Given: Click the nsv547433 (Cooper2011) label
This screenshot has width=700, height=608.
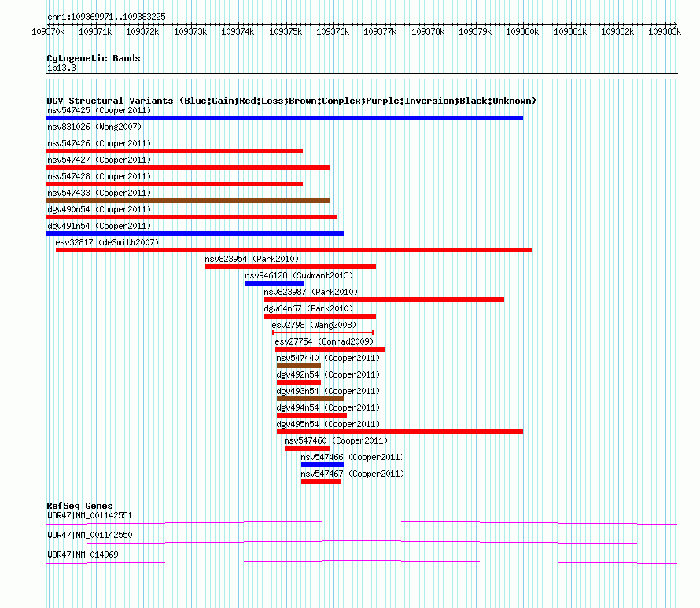Looking at the screenshot, I should pyautogui.click(x=99, y=193).
